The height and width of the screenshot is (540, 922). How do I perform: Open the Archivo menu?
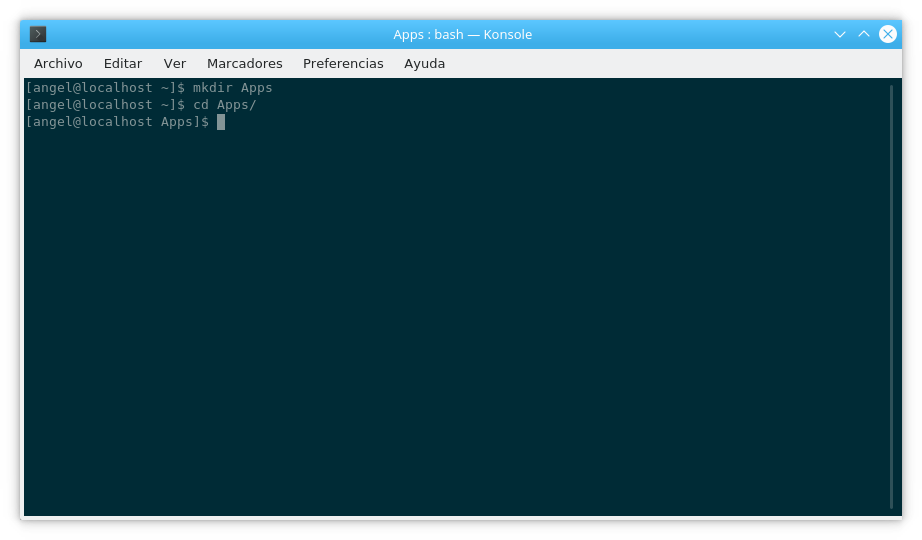pyautogui.click(x=58, y=64)
